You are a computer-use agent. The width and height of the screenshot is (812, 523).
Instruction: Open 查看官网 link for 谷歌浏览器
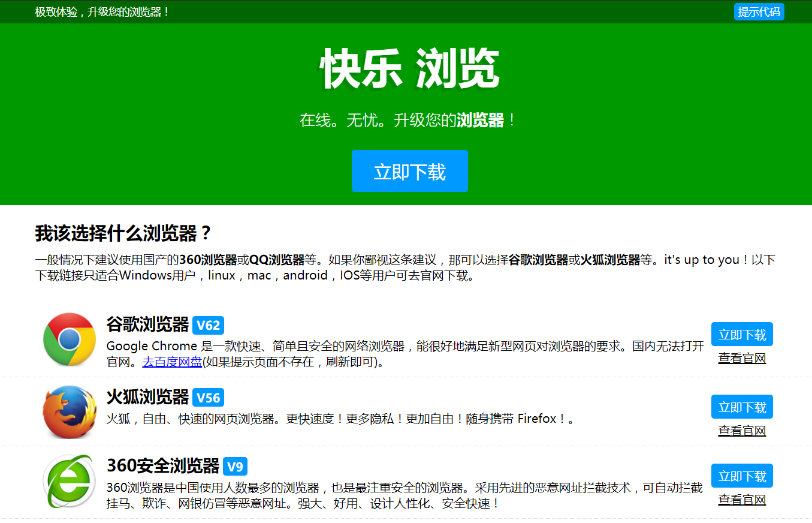742,359
